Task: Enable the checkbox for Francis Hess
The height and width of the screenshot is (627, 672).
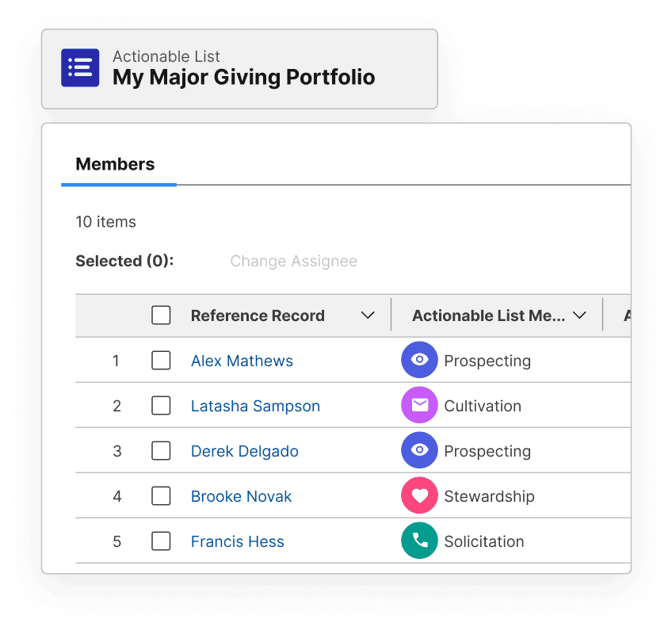Action: tap(161, 541)
